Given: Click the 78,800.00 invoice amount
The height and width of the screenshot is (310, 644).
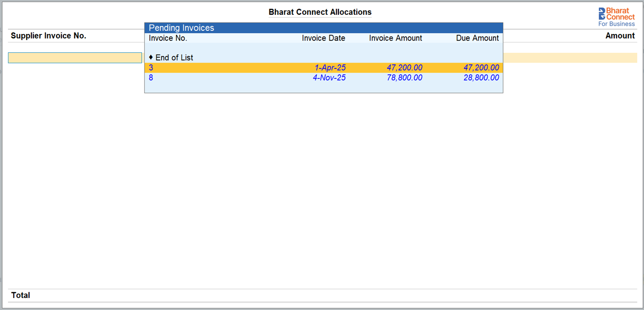Looking at the screenshot, I should pyautogui.click(x=404, y=78).
